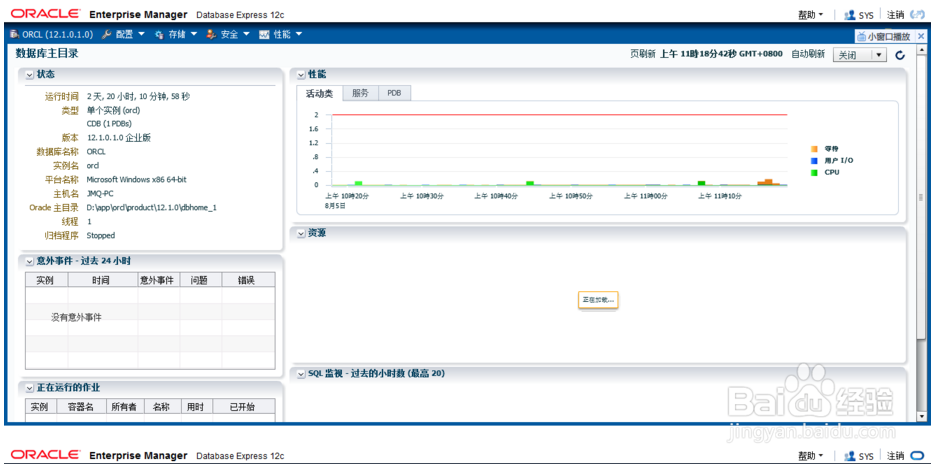This screenshot has width=948, height=464.
Task: Click the 没有意外事件 message
Action: (76, 318)
